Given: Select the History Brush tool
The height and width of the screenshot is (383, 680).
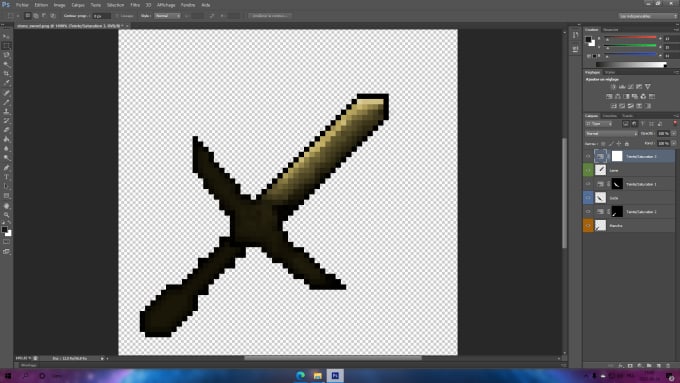Looking at the screenshot, I should pyautogui.click(x=7, y=121).
